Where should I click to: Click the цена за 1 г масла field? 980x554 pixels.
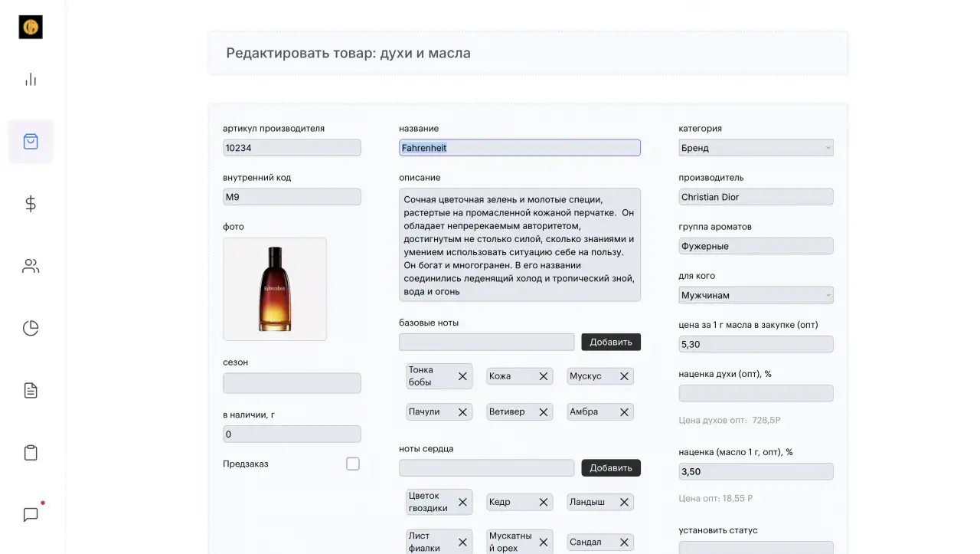[x=756, y=344]
